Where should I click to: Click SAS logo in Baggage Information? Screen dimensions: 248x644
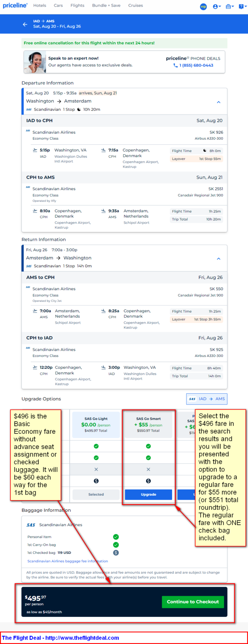point(31,525)
